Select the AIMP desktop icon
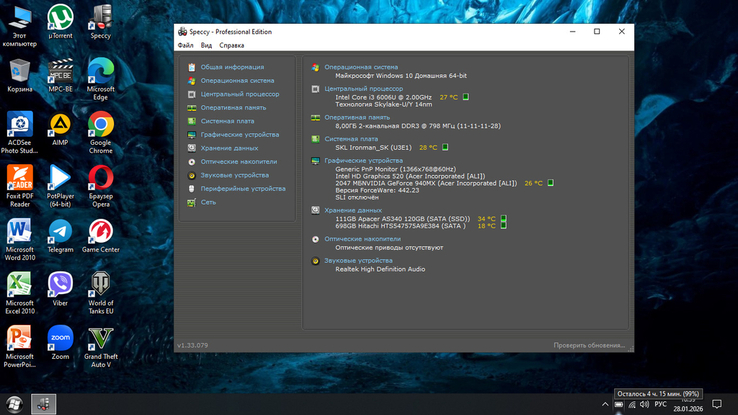738x415 pixels. tap(60, 129)
